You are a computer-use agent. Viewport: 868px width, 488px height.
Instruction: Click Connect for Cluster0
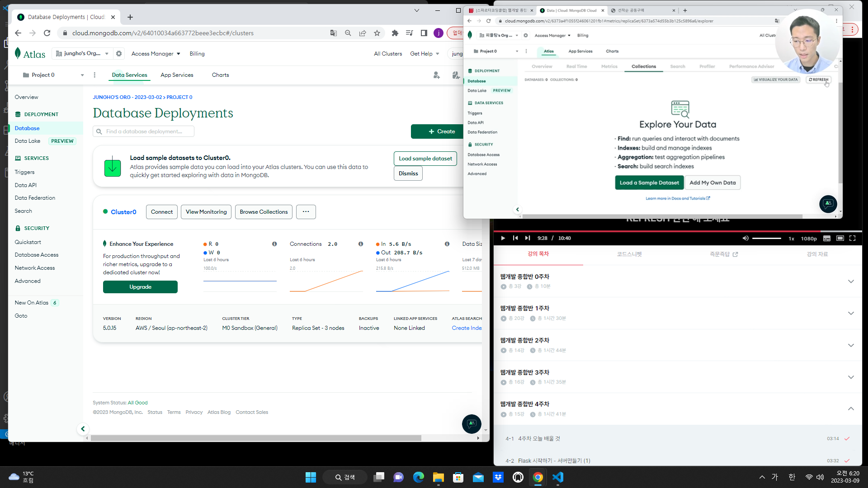click(162, 212)
